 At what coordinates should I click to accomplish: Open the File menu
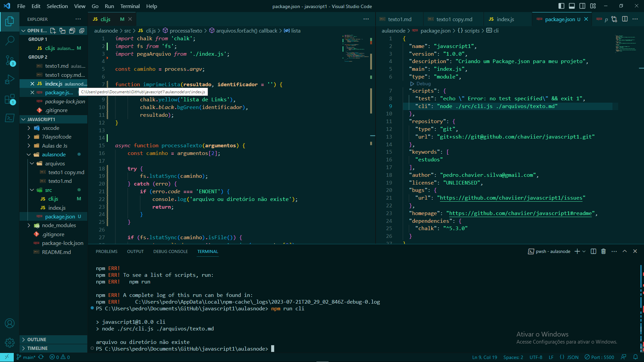[21, 6]
